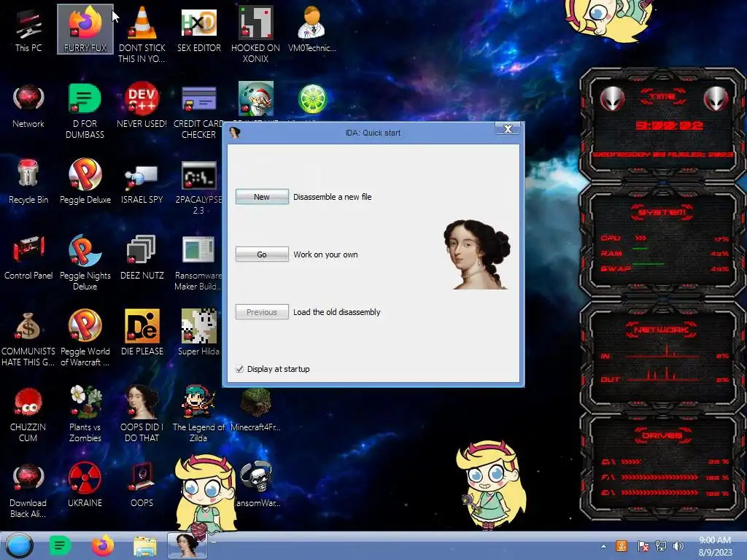Select the OOPS DID I DO THAT icon

coord(142,413)
